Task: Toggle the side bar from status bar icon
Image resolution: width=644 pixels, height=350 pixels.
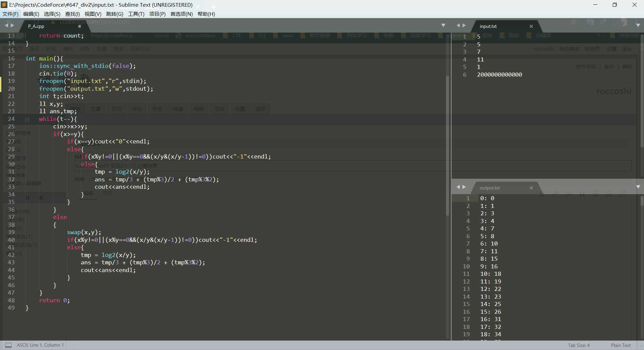Action: pos(8,345)
